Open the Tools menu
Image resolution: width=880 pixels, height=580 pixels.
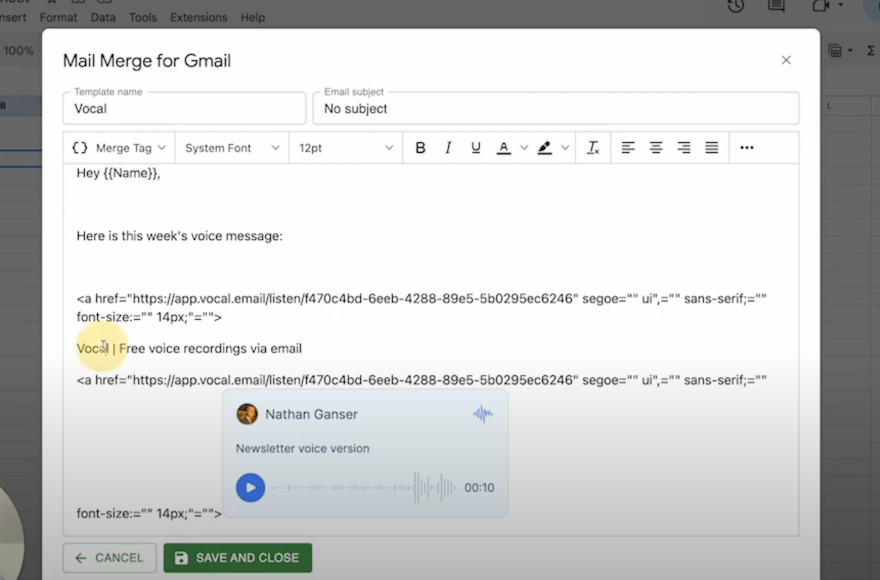(x=143, y=17)
